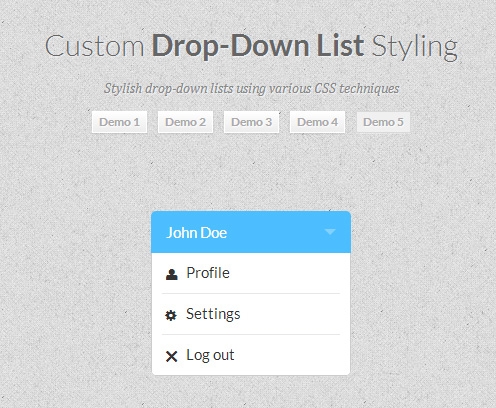Click the person icon beside Profile

click(x=171, y=274)
